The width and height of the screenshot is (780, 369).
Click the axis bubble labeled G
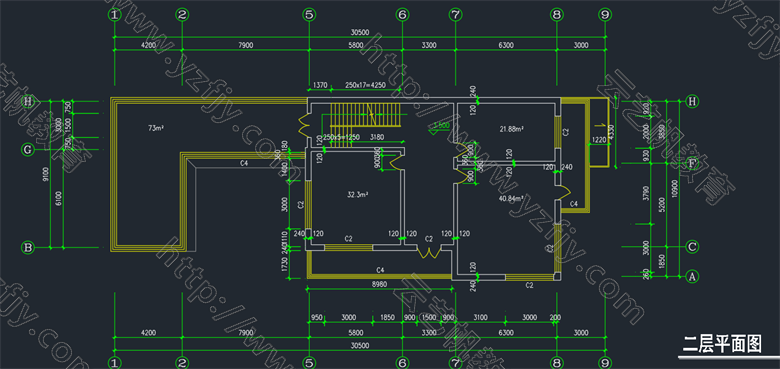click(x=28, y=149)
